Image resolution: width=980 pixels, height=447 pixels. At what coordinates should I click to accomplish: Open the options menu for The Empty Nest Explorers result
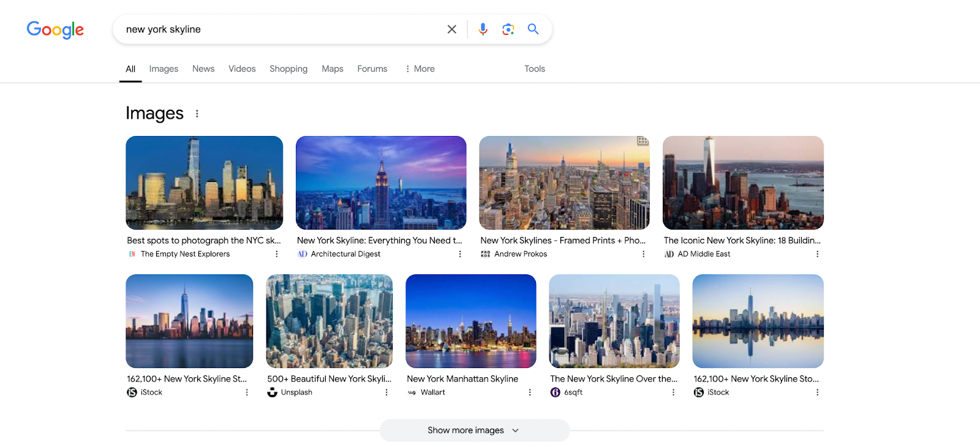tap(277, 254)
